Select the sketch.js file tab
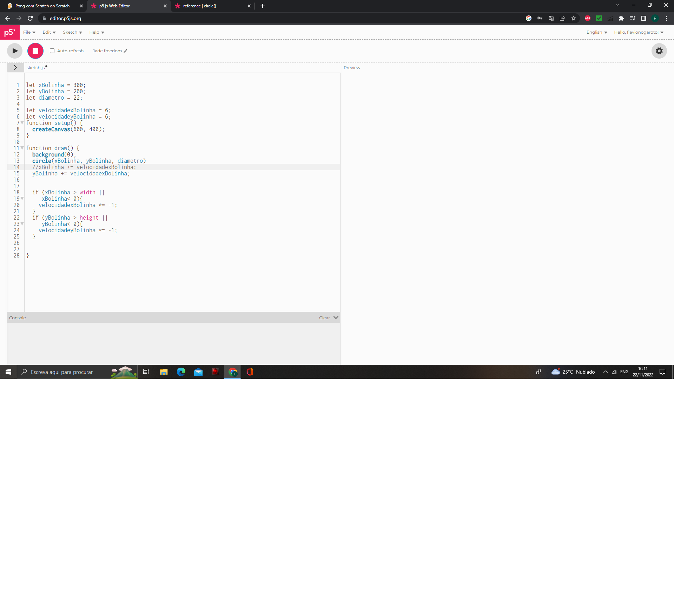This screenshot has width=674, height=616. coord(36,68)
